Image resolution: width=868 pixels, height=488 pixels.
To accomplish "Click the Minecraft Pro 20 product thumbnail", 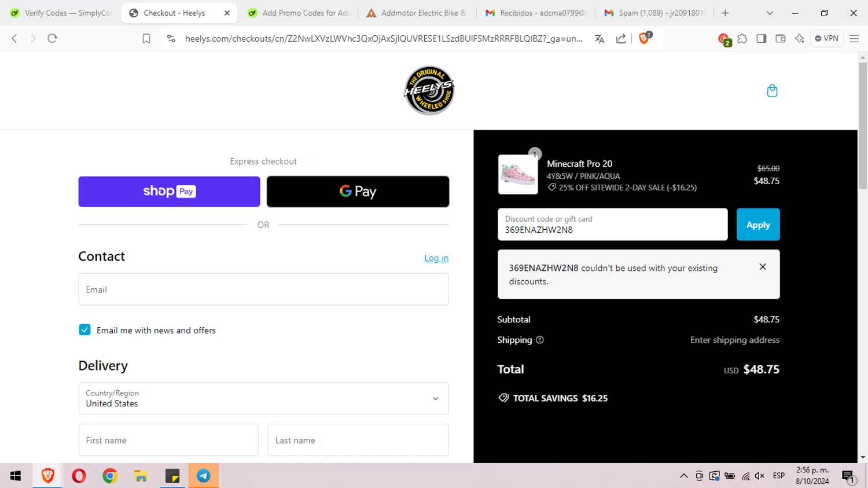I will 518,174.
